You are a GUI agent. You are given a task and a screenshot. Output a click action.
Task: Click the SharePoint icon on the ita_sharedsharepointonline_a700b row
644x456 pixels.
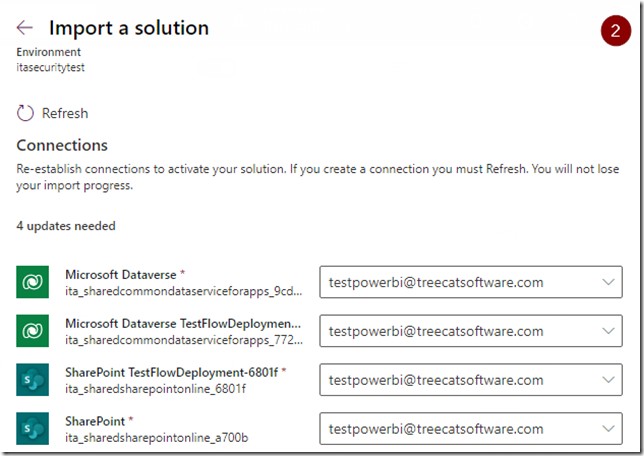pos(32,428)
